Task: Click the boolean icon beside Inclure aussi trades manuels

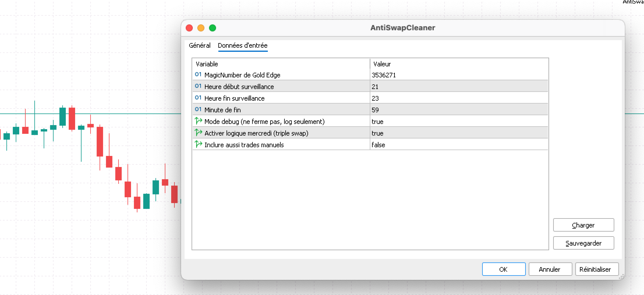Action: [x=199, y=144]
